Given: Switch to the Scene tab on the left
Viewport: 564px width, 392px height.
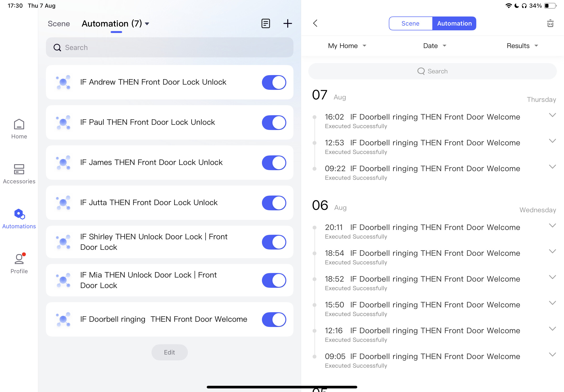Looking at the screenshot, I should click(x=59, y=24).
